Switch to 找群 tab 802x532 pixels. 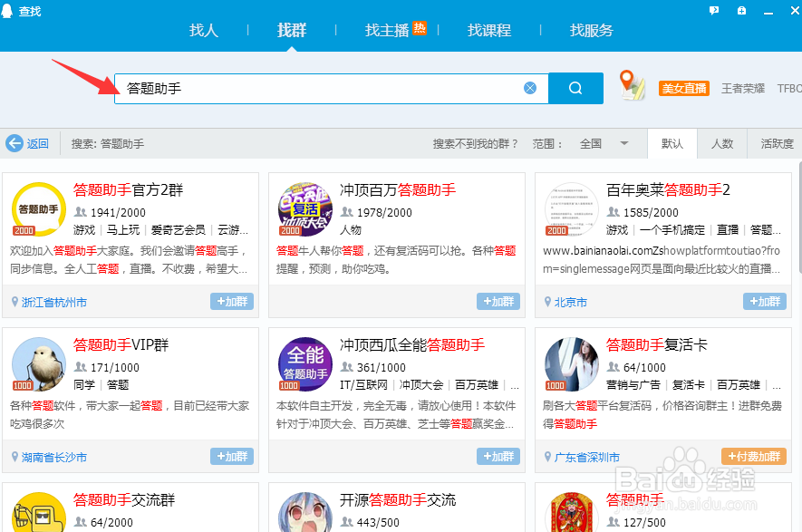[x=292, y=31]
